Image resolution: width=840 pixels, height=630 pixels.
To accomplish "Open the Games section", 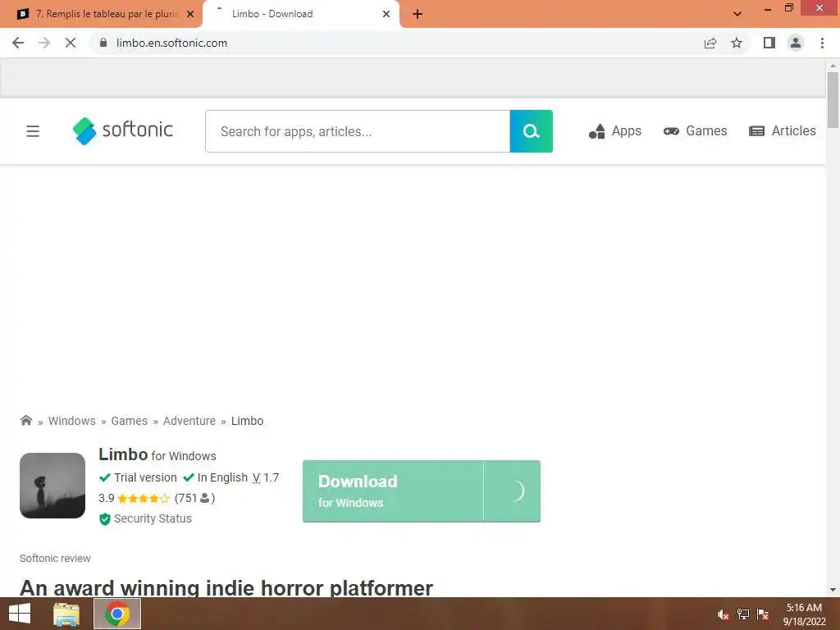I will (x=695, y=131).
